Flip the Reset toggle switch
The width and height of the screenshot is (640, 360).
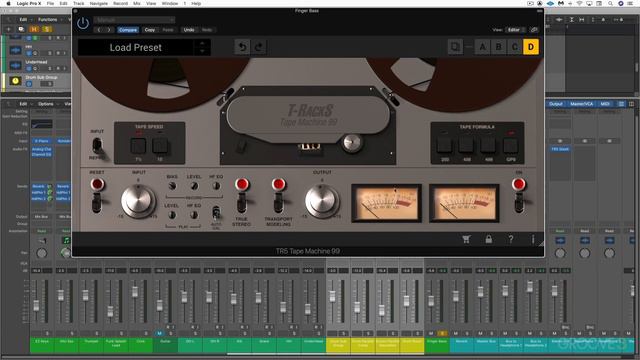click(x=97, y=202)
